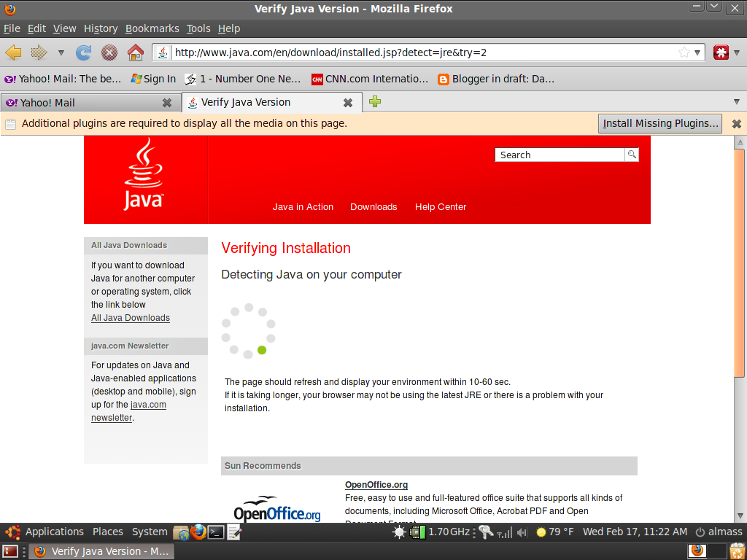Open the CNN.com International bookmark
Viewport: 747px width, 560px height.
click(370, 79)
